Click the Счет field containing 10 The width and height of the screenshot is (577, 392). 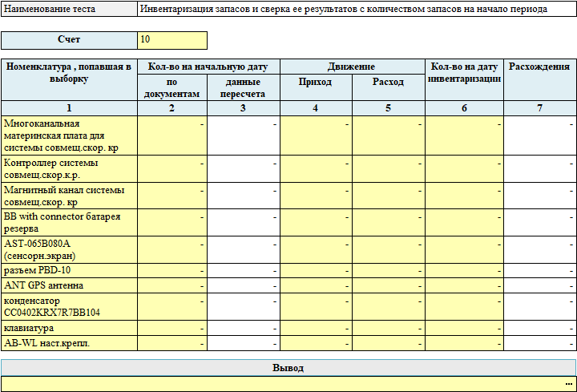172,40
